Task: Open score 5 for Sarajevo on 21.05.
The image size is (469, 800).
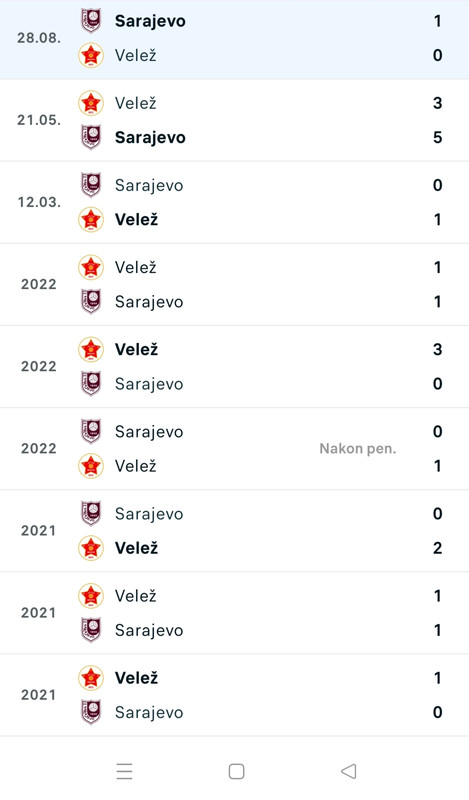Action: pyautogui.click(x=437, y=137)
